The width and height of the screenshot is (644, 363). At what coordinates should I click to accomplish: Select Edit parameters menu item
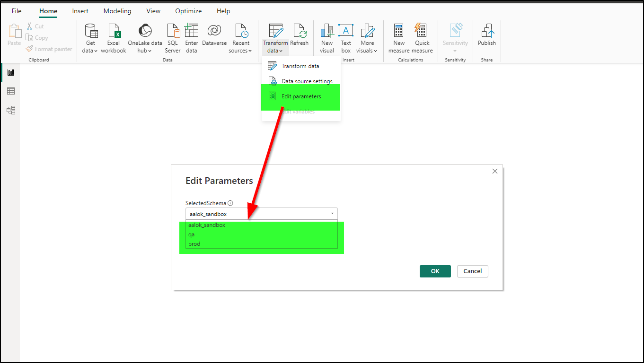coord(301,96)
